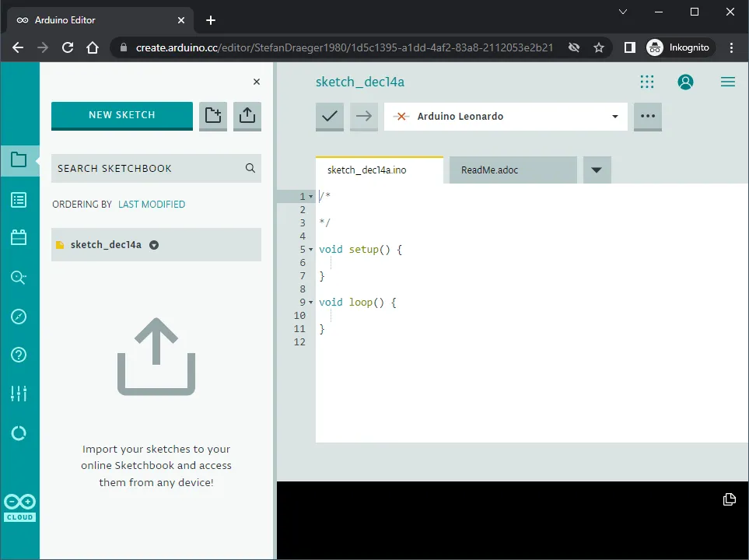Open the Reference compass icon
749x560 pixels.
point(19,317)
